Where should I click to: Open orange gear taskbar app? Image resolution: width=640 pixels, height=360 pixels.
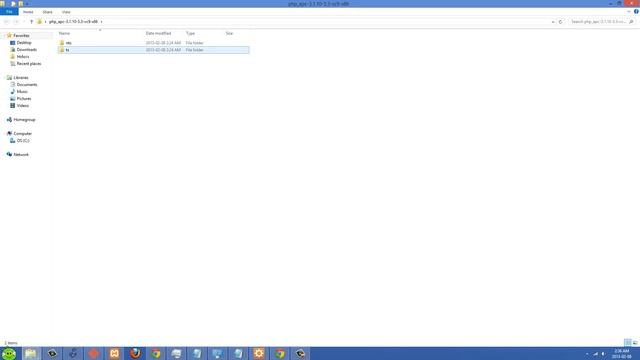(x=259, y=353)
